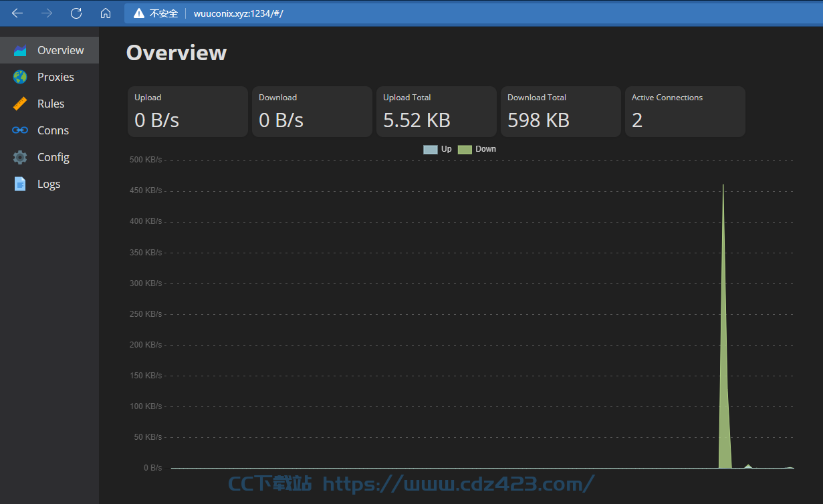Click the browser forward arrow
This screenshot has width=823, height=504.
47,13
